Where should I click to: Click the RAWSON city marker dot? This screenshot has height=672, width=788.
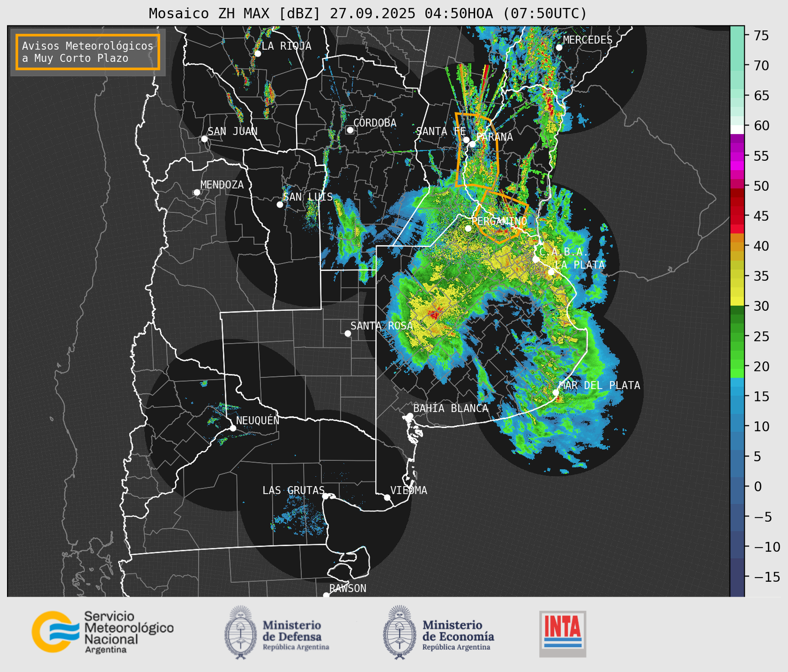click(326, 595)
